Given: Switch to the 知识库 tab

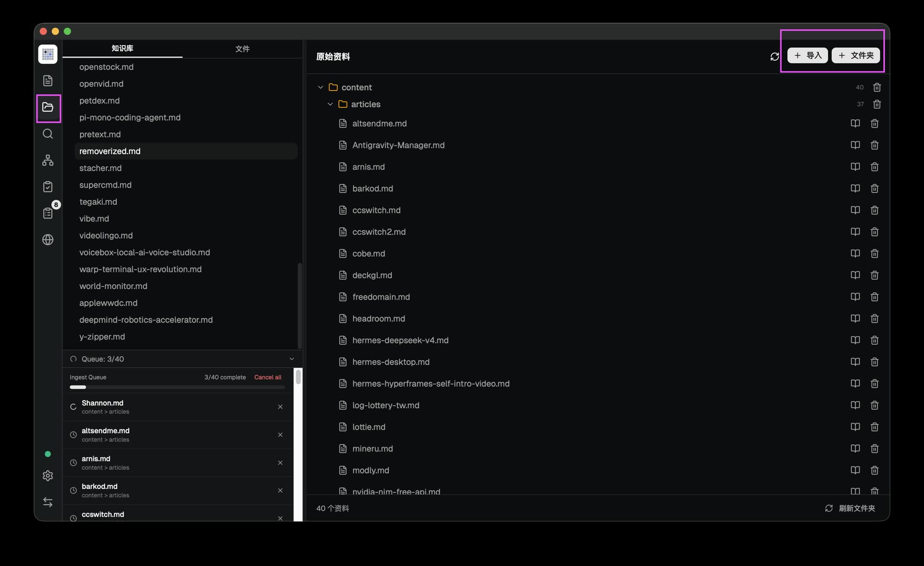Looking at the screenshot, I should (122, 48).
